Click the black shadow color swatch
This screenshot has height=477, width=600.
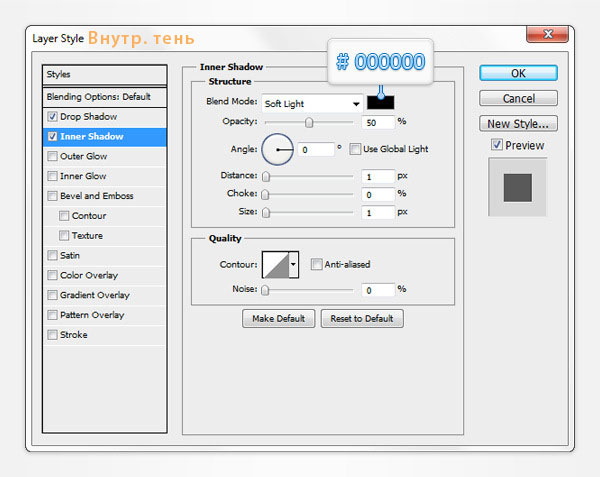[380, 103]
